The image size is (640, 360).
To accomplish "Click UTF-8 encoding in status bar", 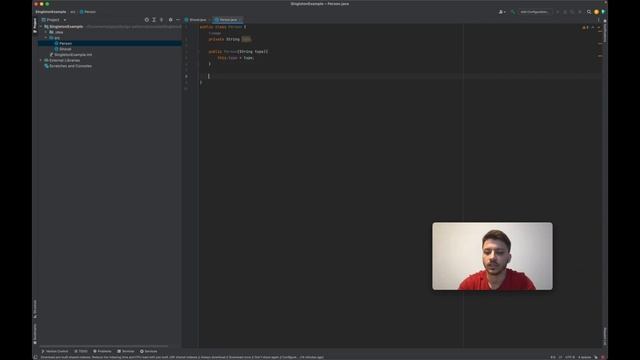I will click(570, 357).
